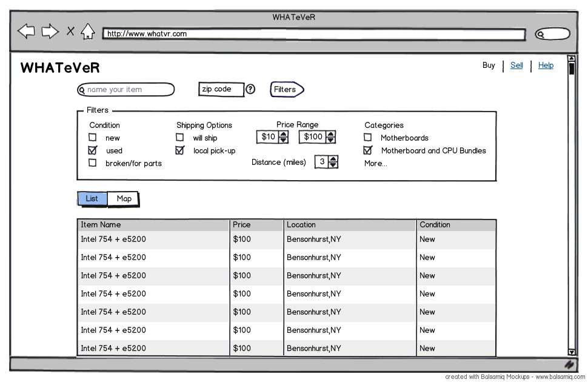Adjust the $10 minimum price stepper

[x=284, y=137]
